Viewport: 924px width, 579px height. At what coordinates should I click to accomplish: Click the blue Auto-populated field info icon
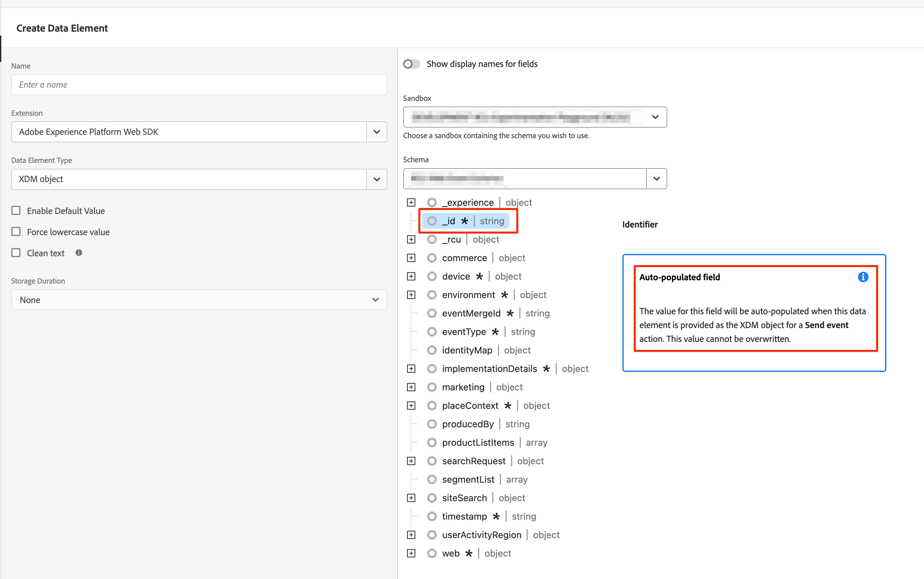(x=863, y=277)
